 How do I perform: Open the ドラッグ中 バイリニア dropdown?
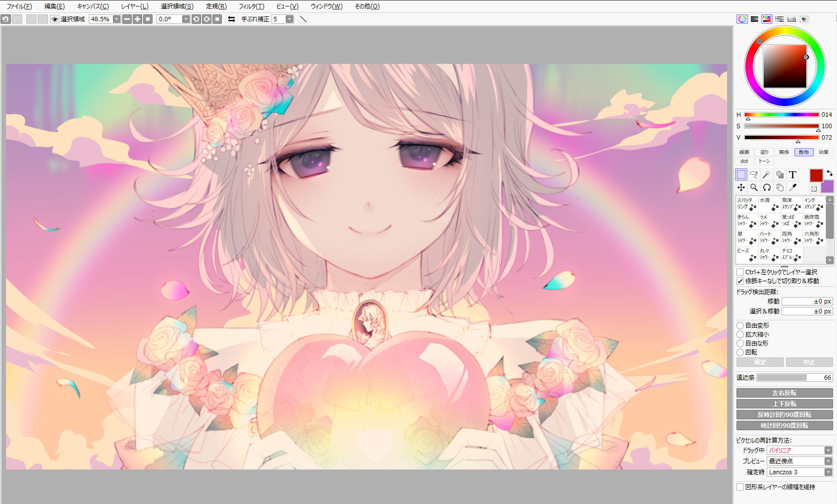[x=828, y=451]
